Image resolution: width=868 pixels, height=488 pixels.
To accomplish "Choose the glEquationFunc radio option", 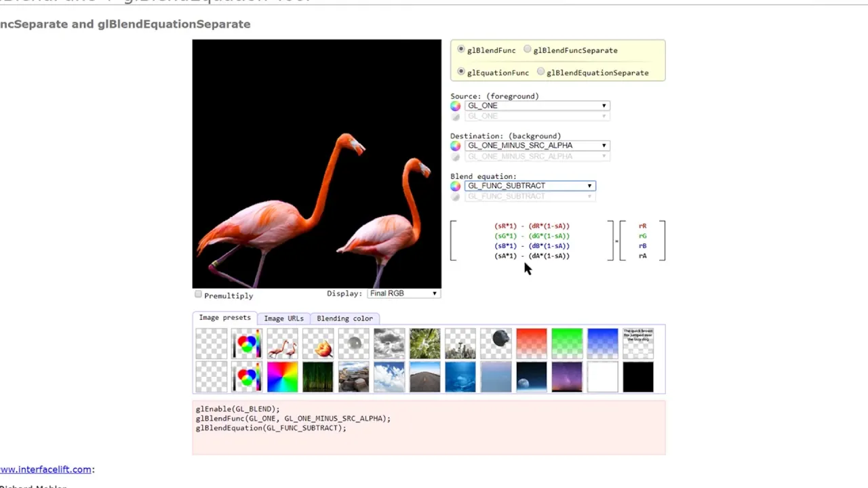I will (461, 71).
